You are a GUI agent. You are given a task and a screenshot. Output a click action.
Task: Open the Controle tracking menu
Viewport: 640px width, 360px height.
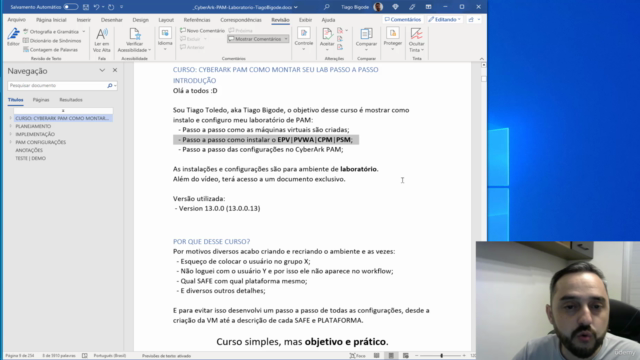[x=304, y=39]
